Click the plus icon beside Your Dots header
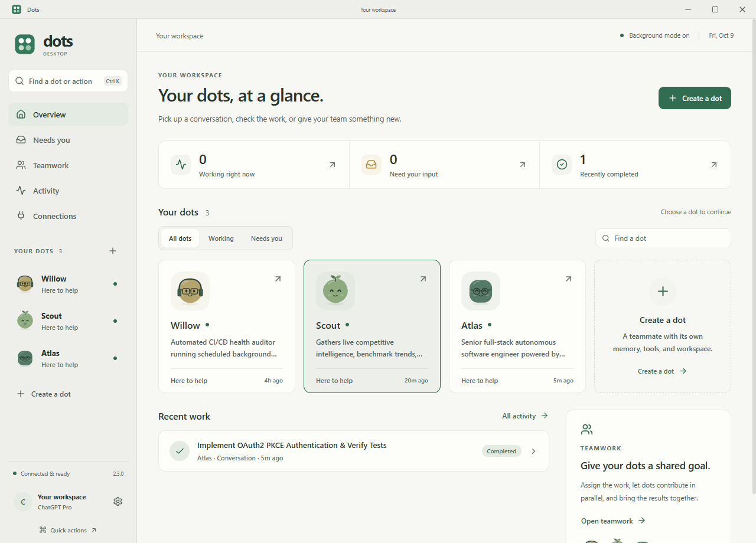This screenshot has height=543, width=756. (x=113, y=251)
